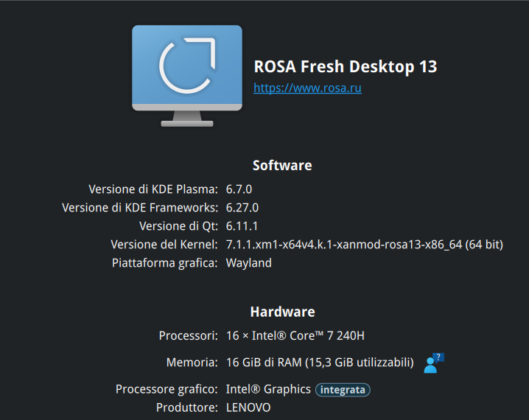Click the "Versione del Kernel:" label

164,245
